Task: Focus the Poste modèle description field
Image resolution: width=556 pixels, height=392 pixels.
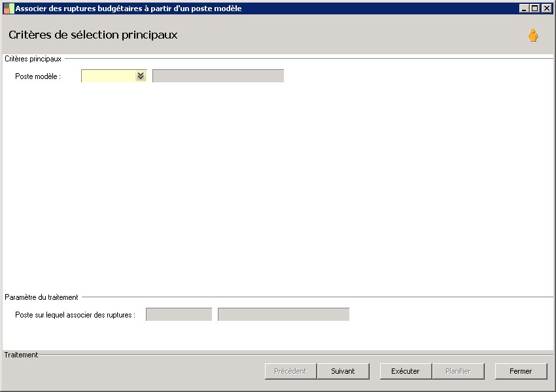Action: 218,76
